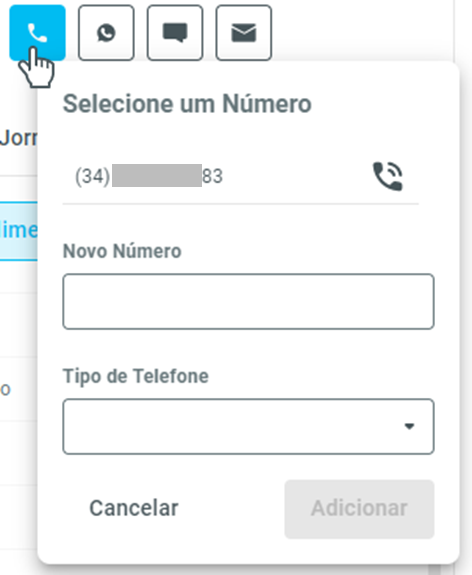Expand the phone type caret arrow
The width and height of the screenshot is (472, 575).
click(x=409, y=426)
